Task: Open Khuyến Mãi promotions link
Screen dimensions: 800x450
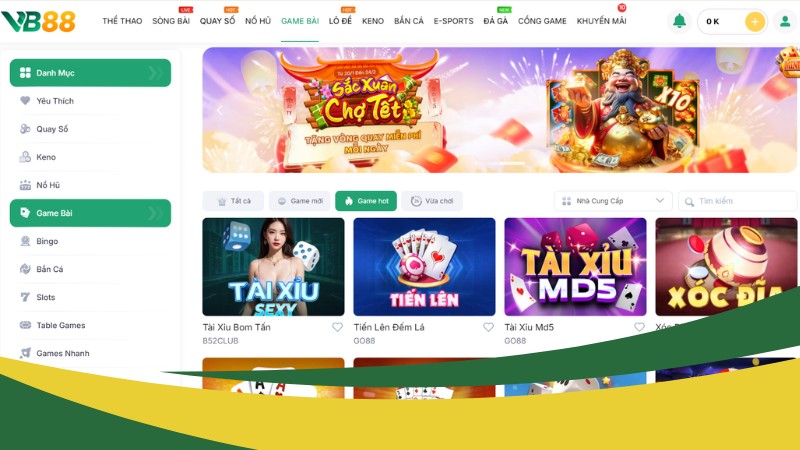Action: [x=602, y=21]
